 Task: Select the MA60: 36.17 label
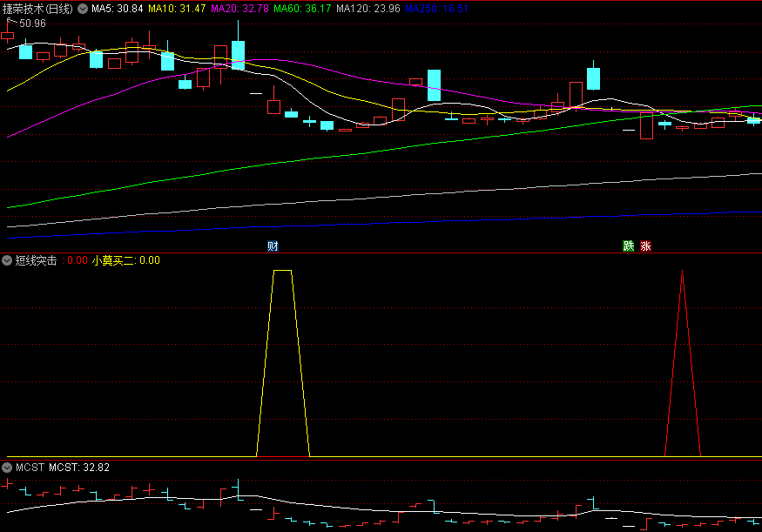(x=302, y=9)
